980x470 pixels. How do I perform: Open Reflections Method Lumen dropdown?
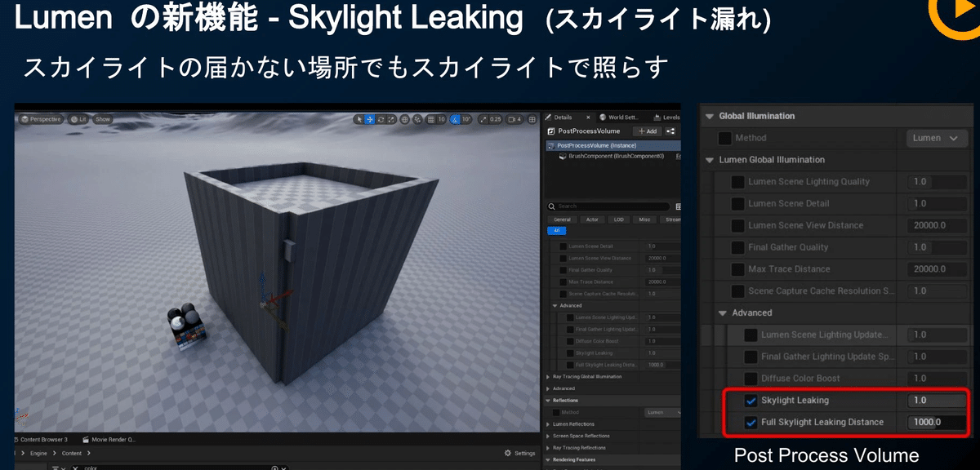(662, 412)
